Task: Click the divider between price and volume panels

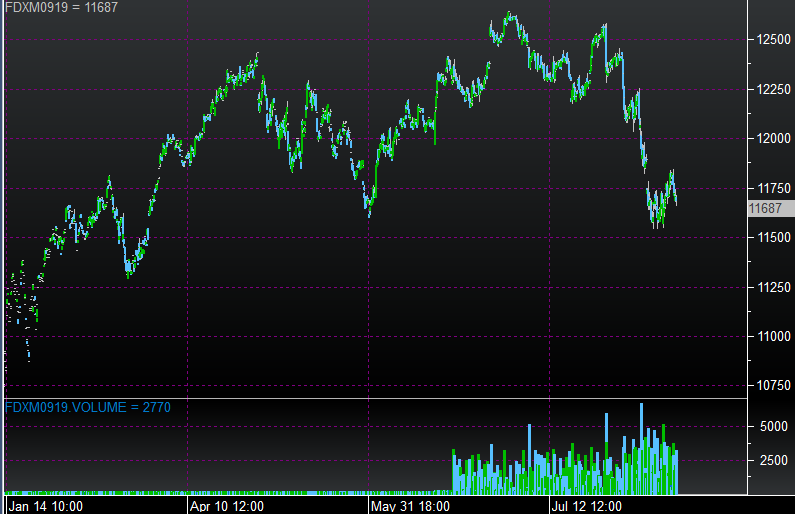Action: (x=375, y=398)
